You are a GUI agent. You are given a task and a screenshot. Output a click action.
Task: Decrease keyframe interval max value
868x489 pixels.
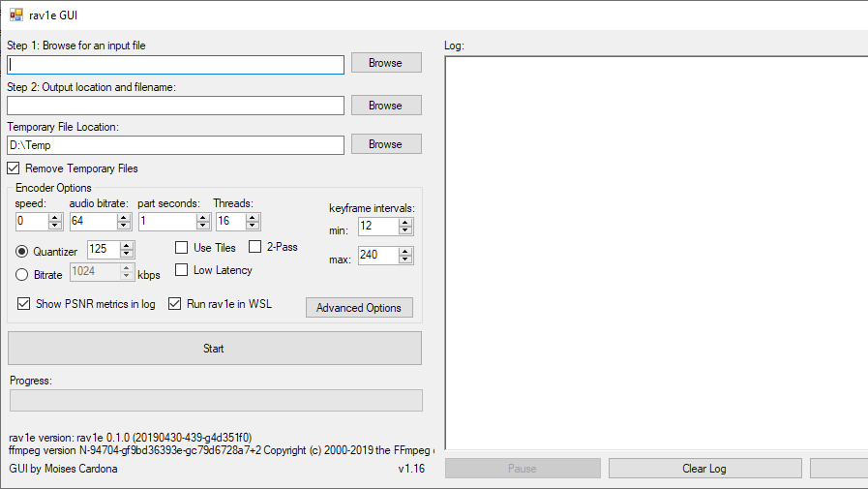tap(405, 260)
